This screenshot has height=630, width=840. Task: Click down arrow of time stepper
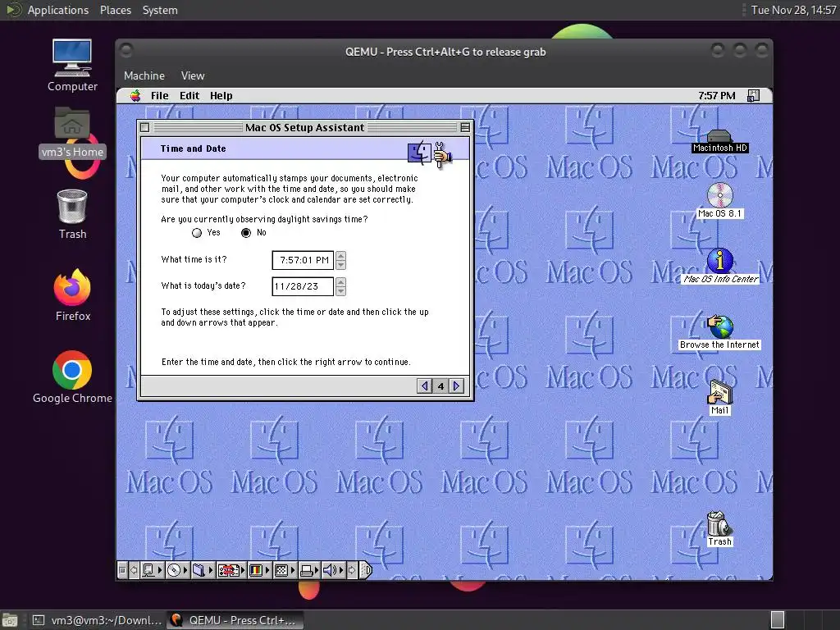click(340, 265)
